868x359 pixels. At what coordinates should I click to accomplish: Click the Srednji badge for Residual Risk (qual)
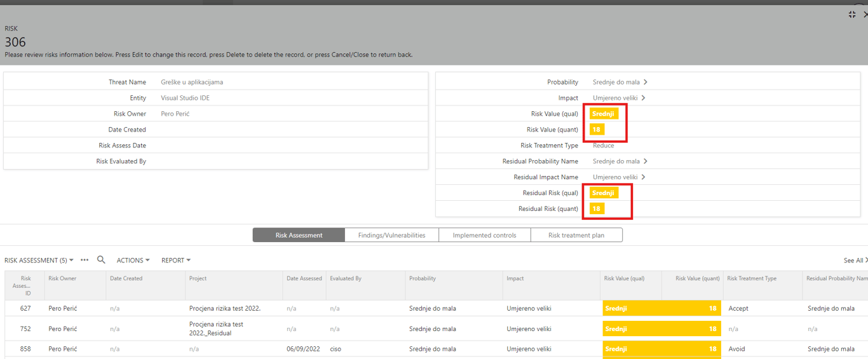[x=604, y=193]
